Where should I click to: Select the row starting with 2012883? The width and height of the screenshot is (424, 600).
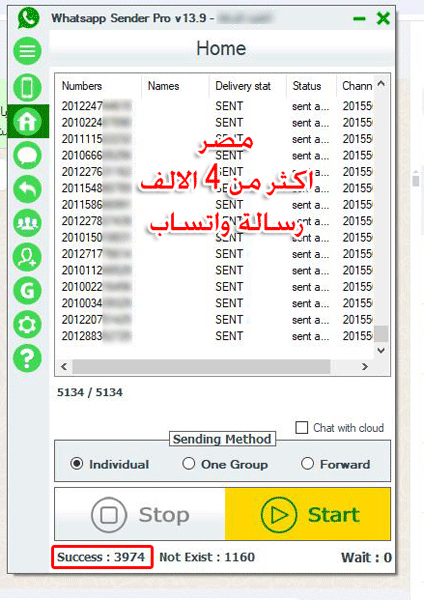pyautogui.click(x=216, y=336)
